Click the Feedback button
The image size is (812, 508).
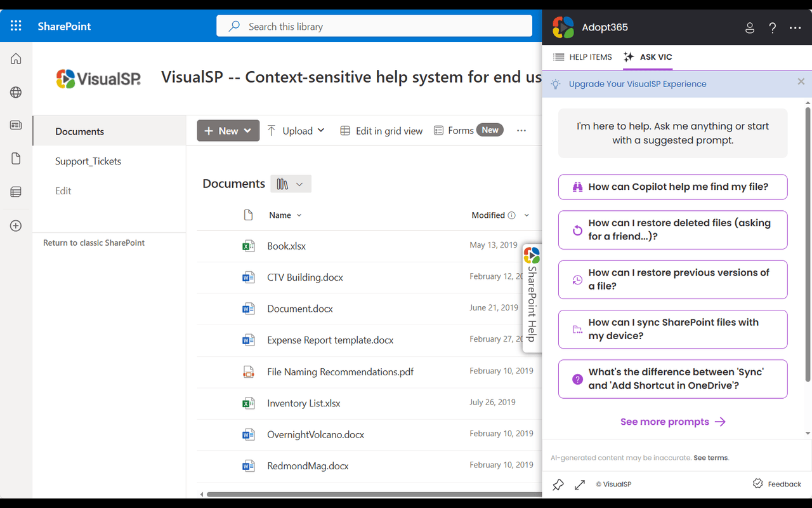777,484
